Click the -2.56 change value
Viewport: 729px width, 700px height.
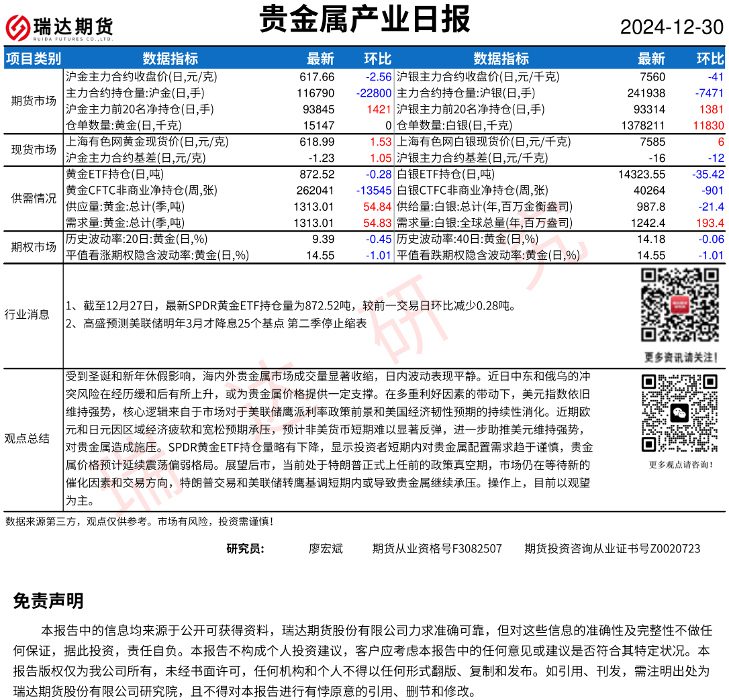tap(379, 77)
